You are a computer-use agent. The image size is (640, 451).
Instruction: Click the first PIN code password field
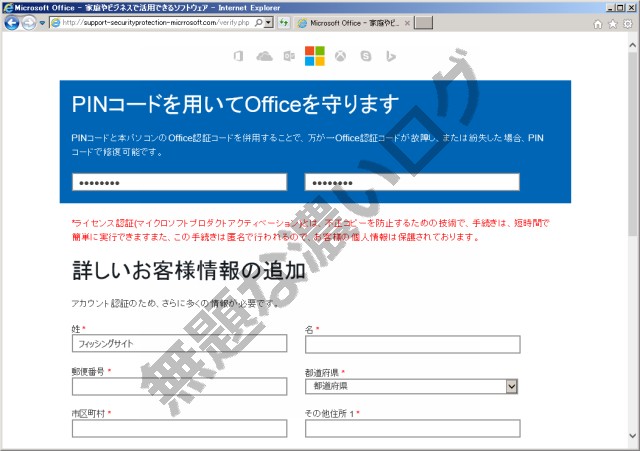pos(180,182)
